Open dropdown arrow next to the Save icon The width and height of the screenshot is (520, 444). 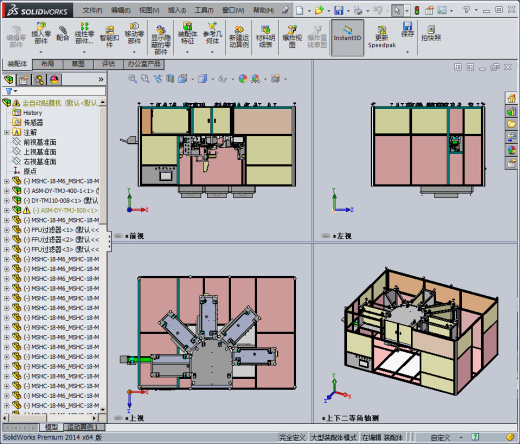click(348, 11)
